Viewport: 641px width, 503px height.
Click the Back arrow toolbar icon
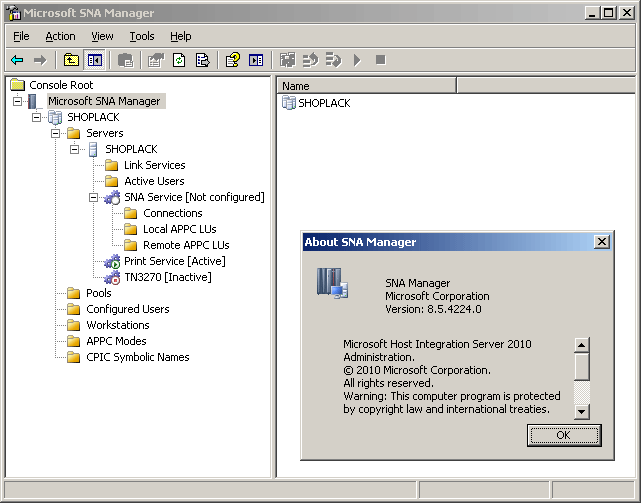click(17, 61)
